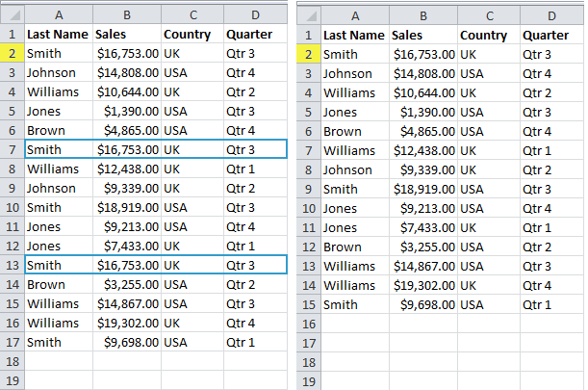Select row 16 header in right sheet
The width and height of the screenshot is (588, 390).
(309, 324)
